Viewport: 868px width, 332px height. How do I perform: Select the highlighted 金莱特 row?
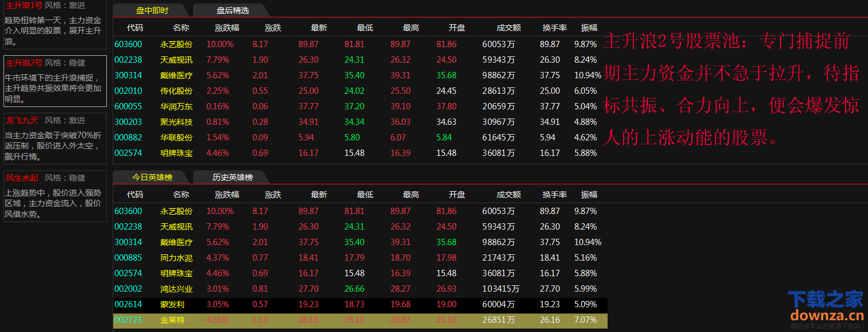click(172, 320)
